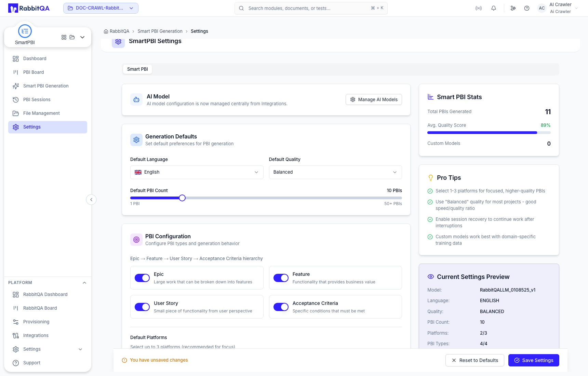588x376 pixels.
Task: Open Dashboard in the sidebar
Action: pos(48,59)
